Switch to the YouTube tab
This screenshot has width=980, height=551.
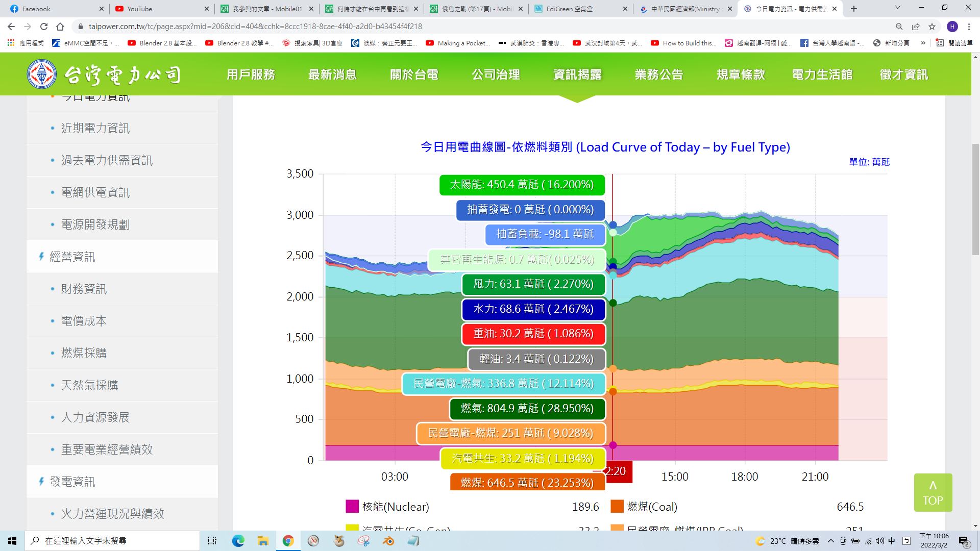tap(161, 9)
